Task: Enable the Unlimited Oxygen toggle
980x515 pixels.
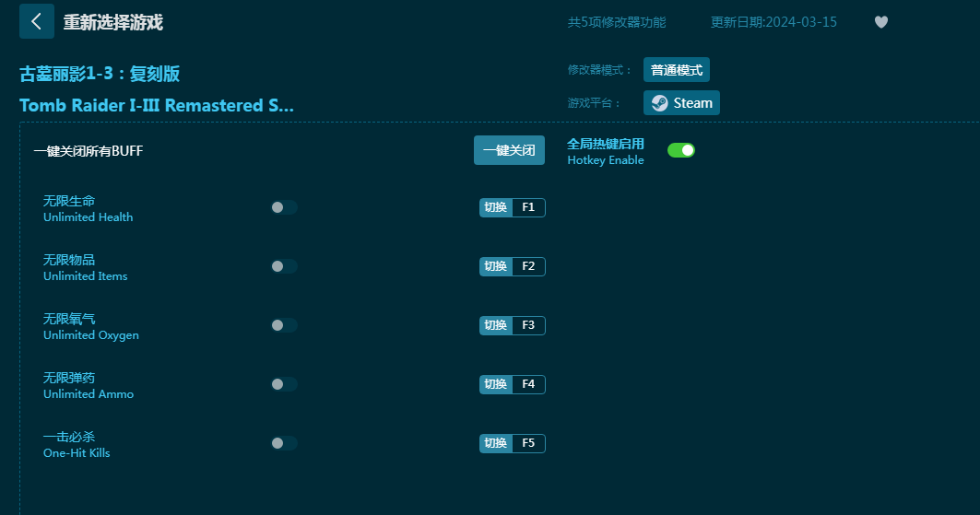Action: point(284,325)
